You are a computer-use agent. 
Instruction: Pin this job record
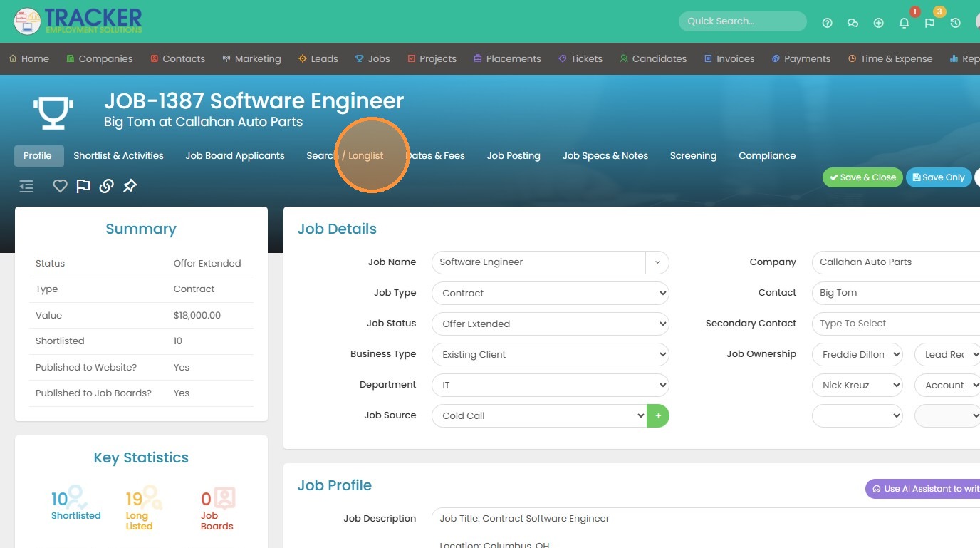click(x=130, y=186)
